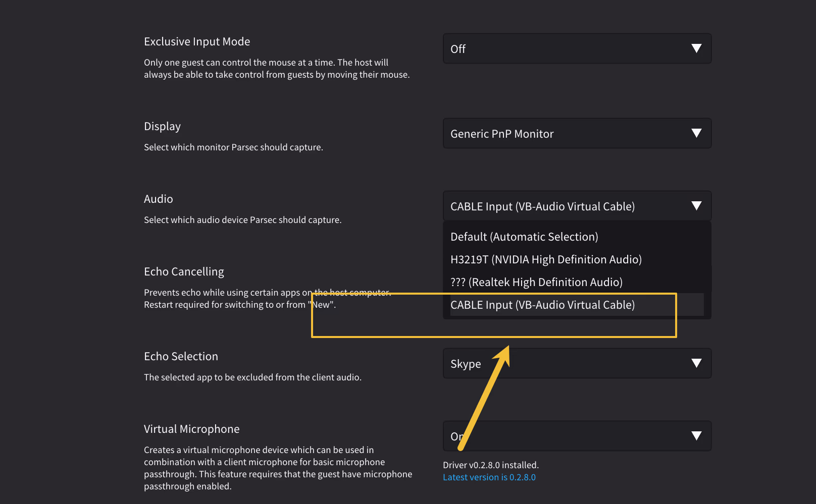Screen dimensions: 816x504
Task: Collapse the Audio list using its arrow
Action: click(x=696, y=206)
